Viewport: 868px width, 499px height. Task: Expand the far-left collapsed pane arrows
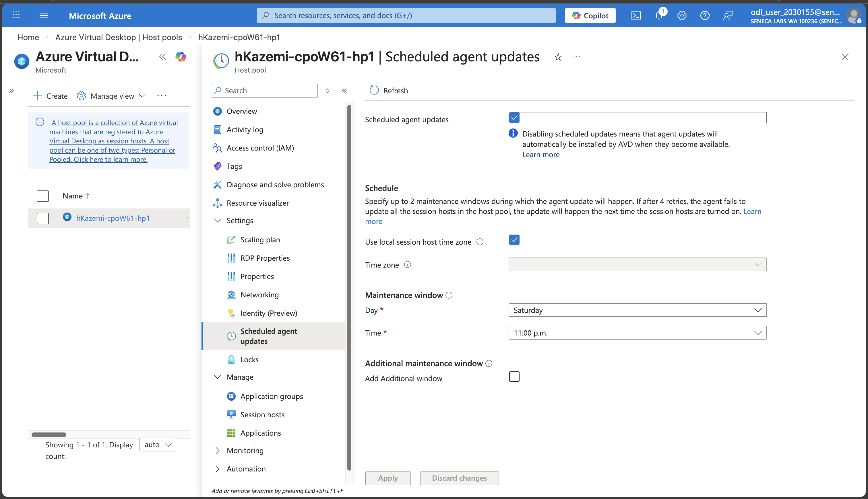tap(11, 90)
